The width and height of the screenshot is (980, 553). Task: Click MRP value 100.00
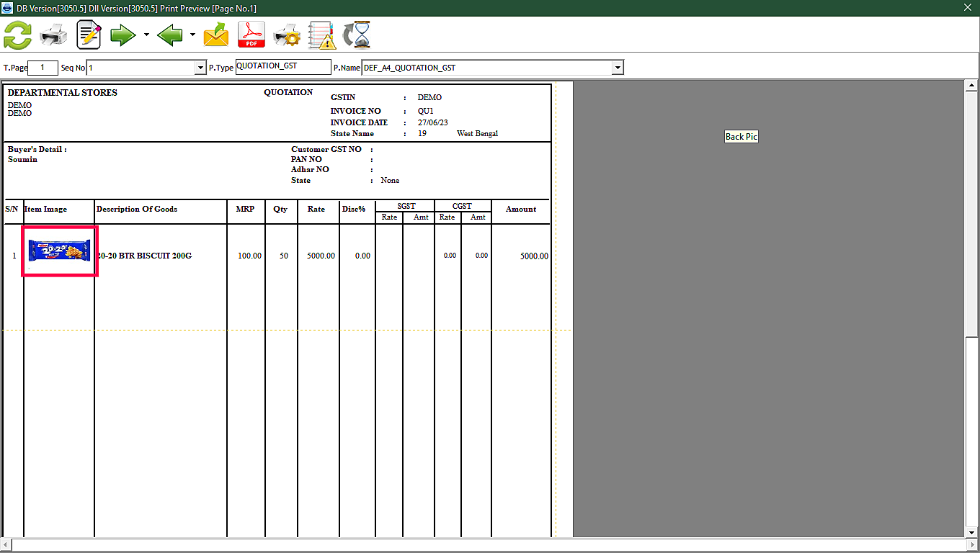click(x=249, y=256)
